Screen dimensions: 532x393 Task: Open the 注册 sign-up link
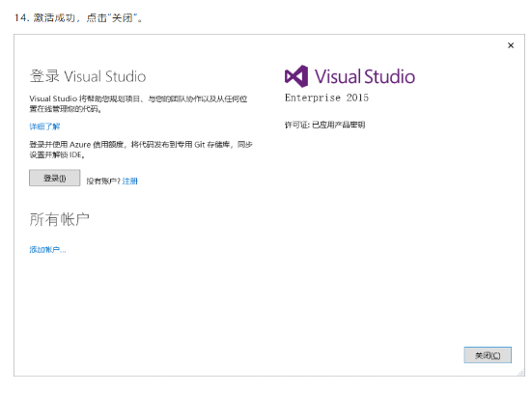click(x=129, y=181)
